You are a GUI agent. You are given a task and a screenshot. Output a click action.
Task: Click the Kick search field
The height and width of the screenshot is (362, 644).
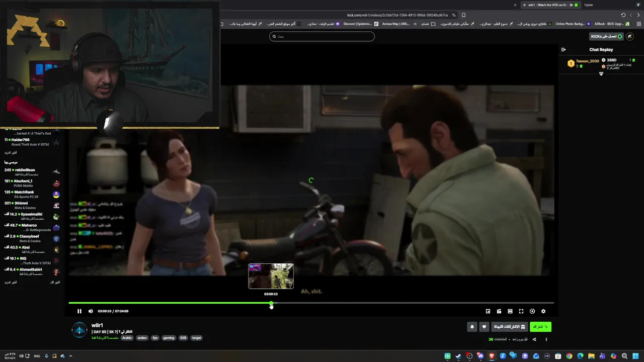322,36
